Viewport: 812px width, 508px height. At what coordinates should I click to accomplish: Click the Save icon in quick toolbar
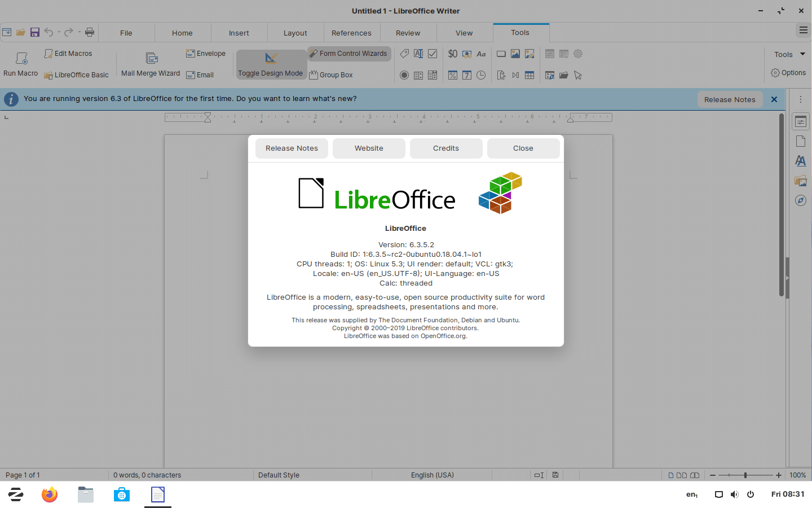(35, 32)
